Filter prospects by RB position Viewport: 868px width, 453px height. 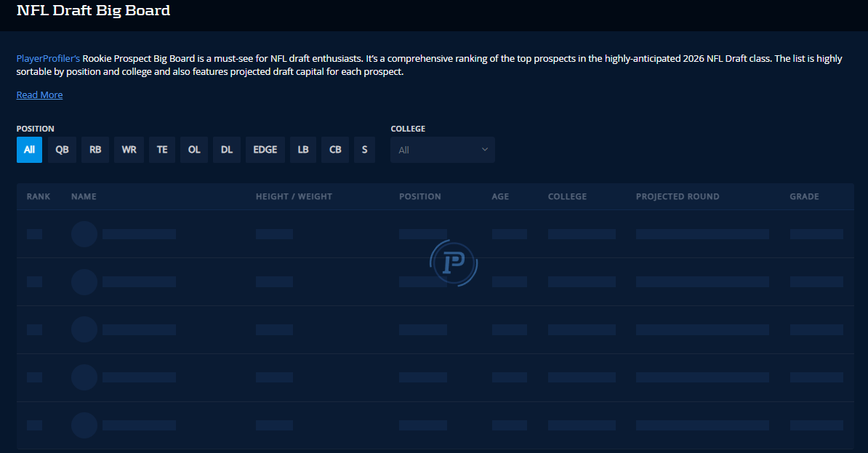point(95,150)
